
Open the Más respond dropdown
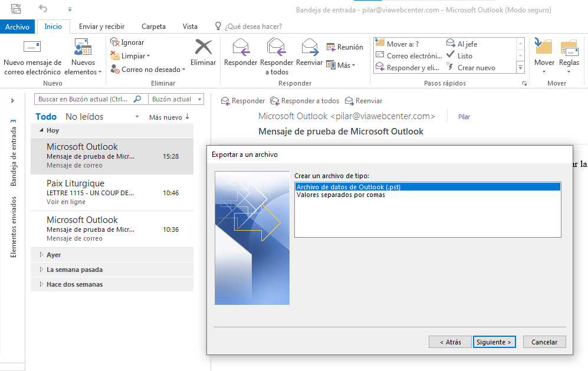341,65
